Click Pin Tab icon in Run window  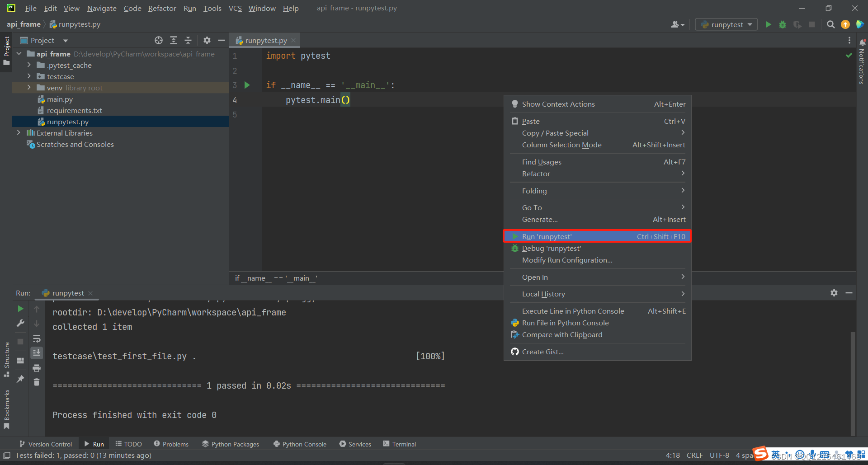pyautogui.click(x=20, y=379)
